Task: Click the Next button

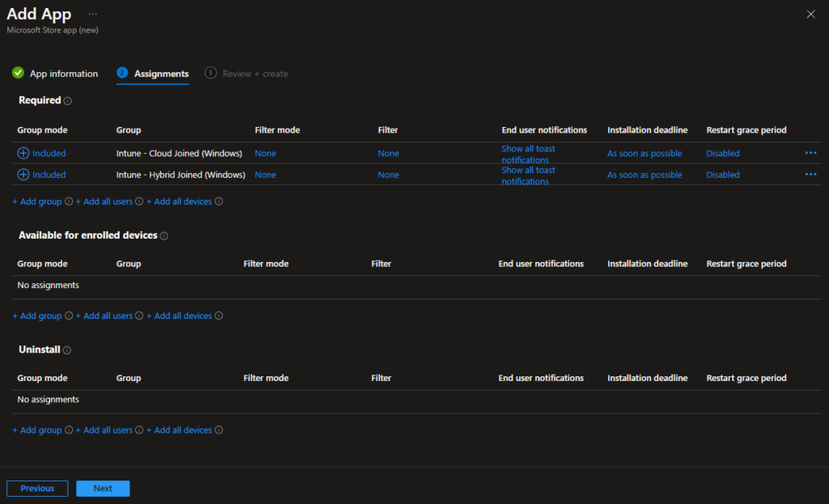Action: click(102, 488)
